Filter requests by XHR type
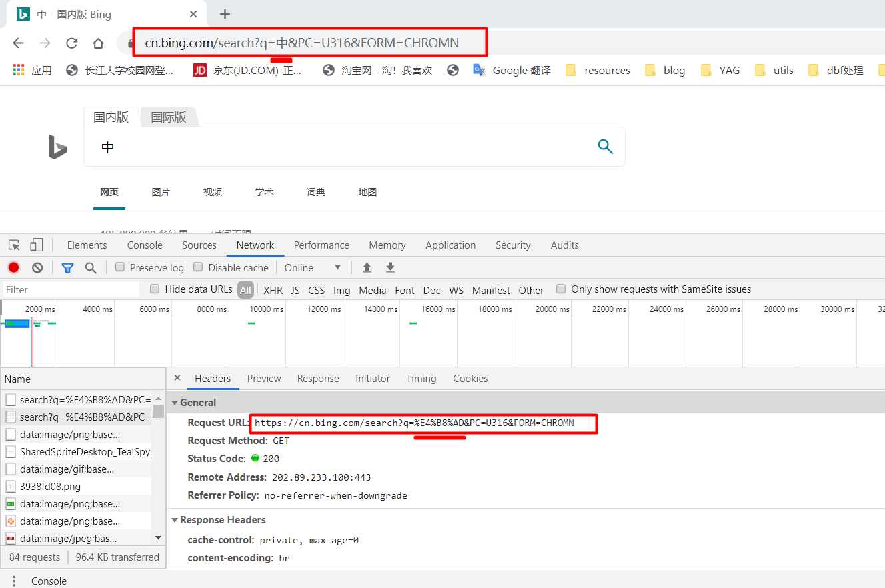This screenshot has width=885, height=588. point(273,290)
